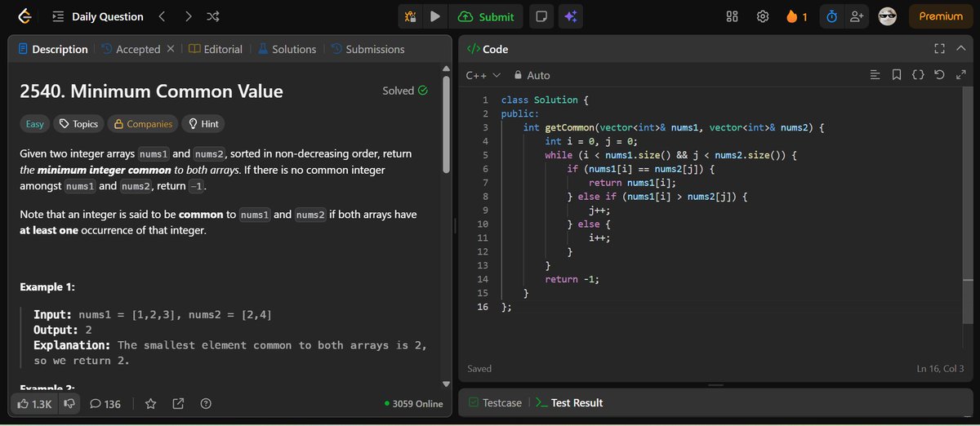Collapse the Code panel chevron

tap(960, 49)
